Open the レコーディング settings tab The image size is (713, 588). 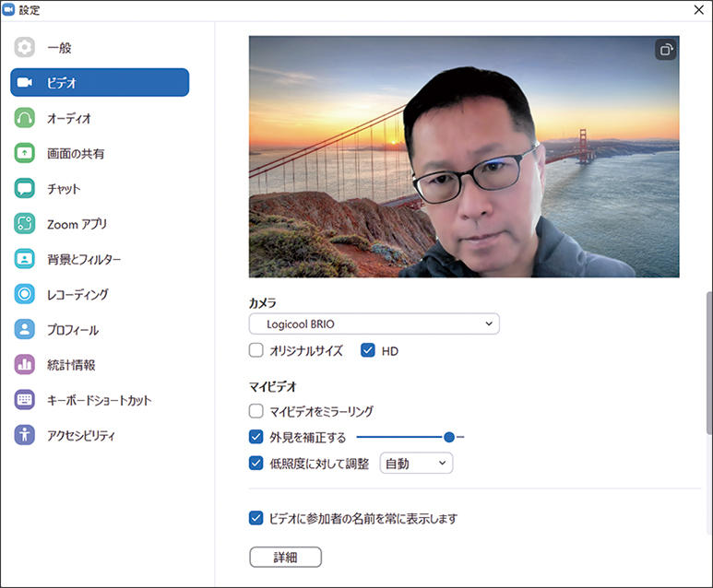[x=100, y=294]
